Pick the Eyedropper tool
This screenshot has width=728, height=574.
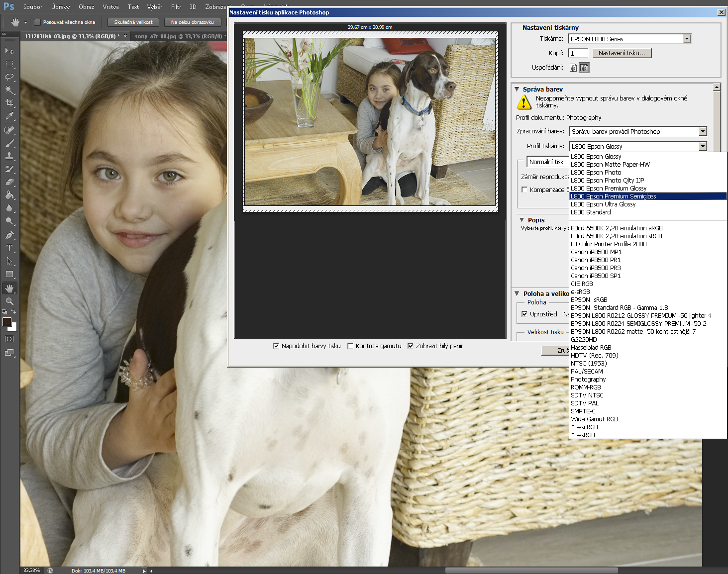(9, 116)
